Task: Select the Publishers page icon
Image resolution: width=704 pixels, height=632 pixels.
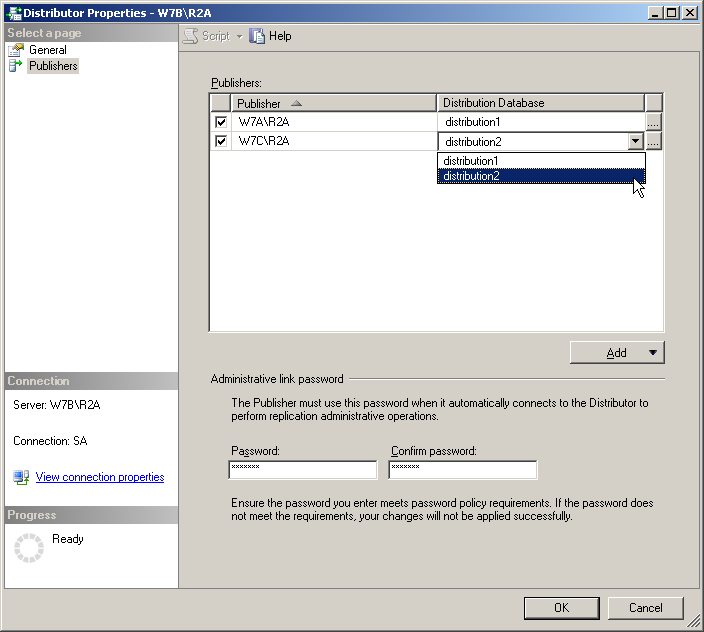Action: coord(16,66)
